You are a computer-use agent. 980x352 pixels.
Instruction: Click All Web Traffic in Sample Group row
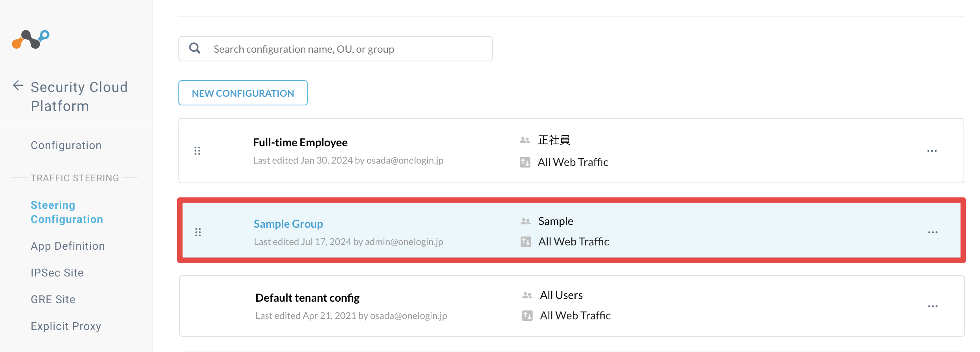point(574,241)
